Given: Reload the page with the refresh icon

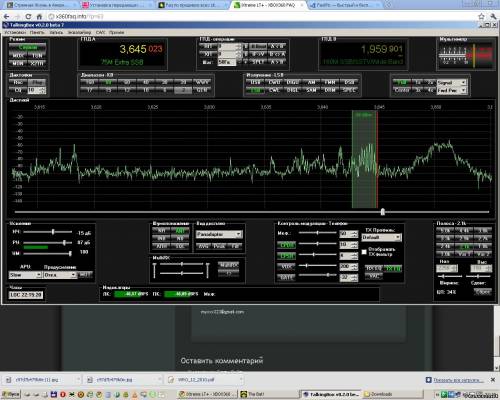Looking at the screenshot, I should [x=28, y=16].
